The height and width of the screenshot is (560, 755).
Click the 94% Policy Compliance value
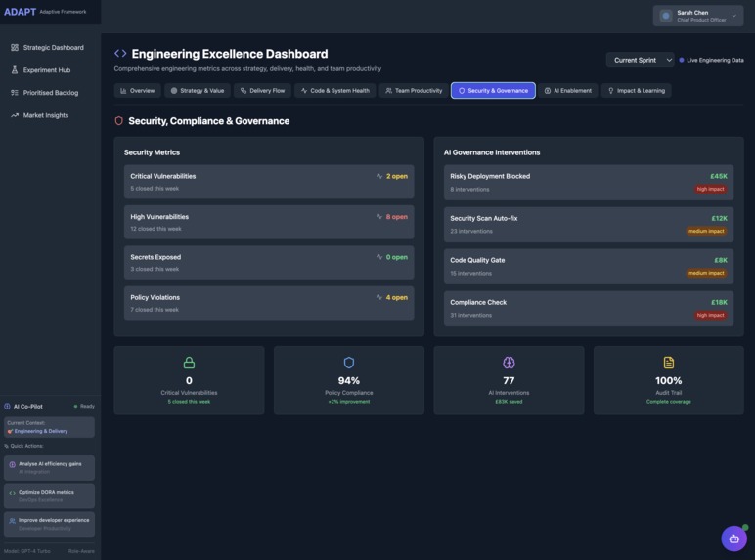[x=349, y=380]
